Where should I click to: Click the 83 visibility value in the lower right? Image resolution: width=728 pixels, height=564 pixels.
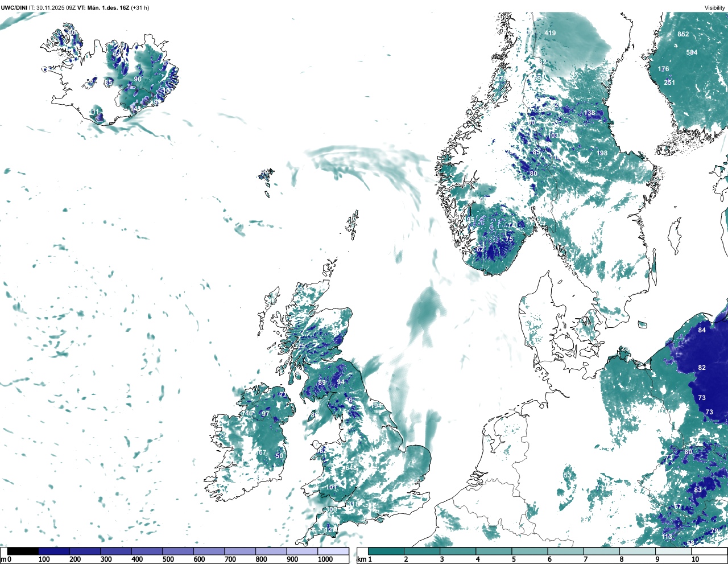pyautogui.click(x=698, y=490)
